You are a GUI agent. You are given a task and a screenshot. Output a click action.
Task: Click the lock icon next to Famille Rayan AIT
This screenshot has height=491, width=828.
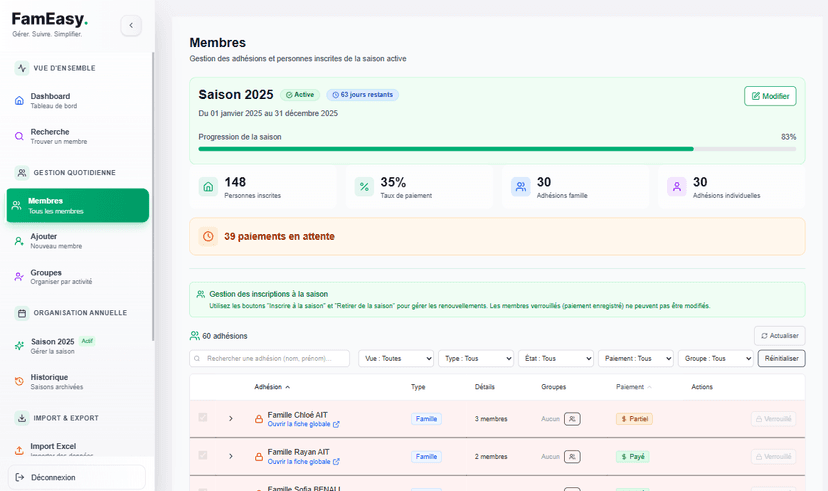[x=259, y=457]
